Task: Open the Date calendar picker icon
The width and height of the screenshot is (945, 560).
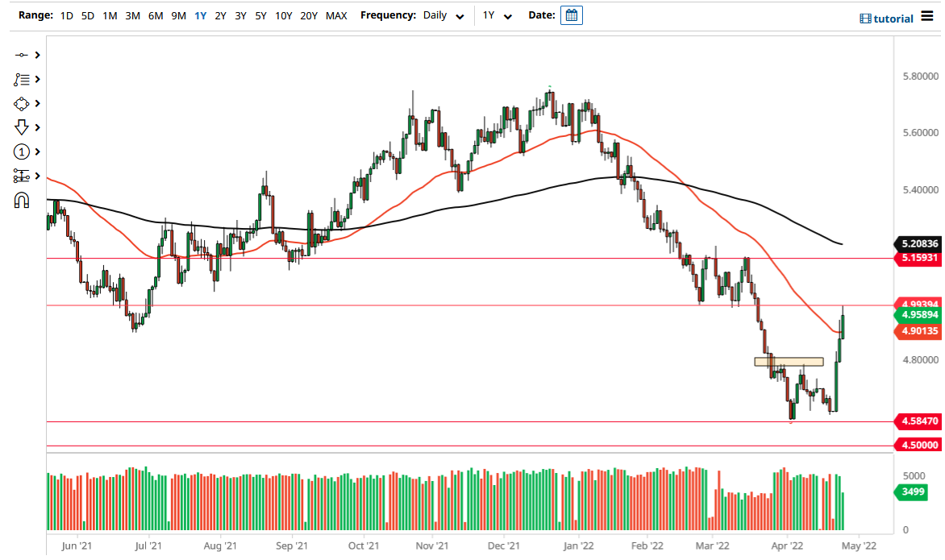Action: (571, 15)
